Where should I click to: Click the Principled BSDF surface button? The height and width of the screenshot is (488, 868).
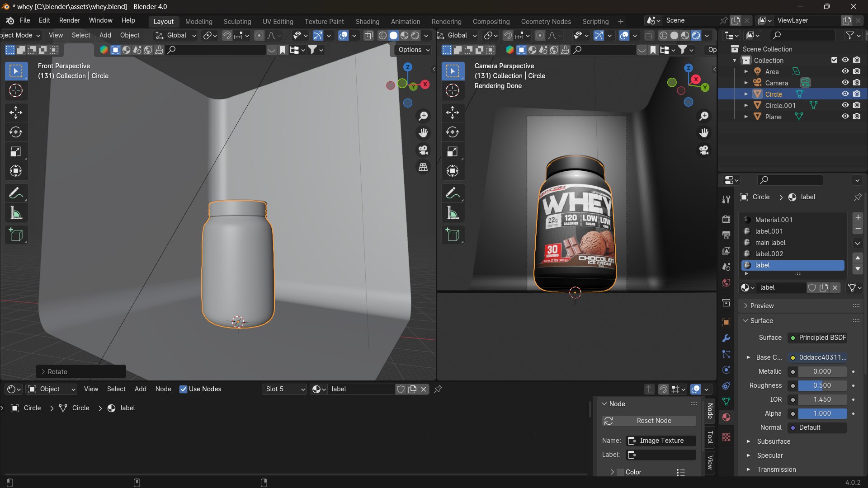(x=817, y=338)
